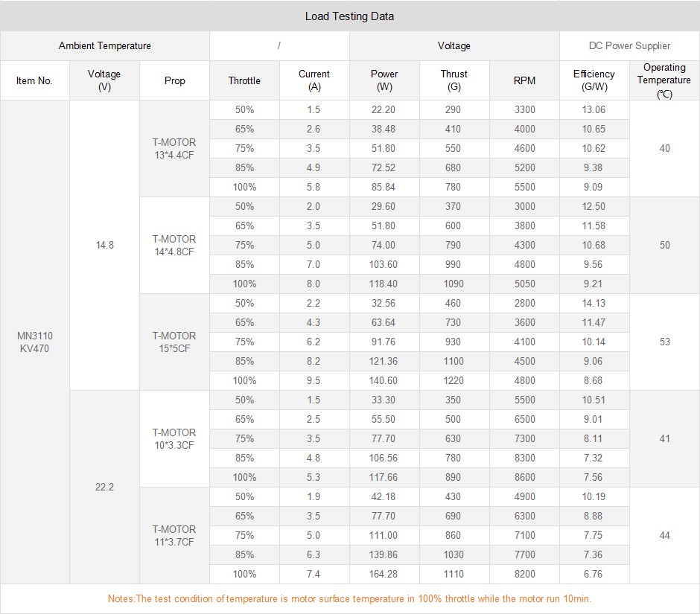Click the orange Notes text at bottom

(x=349, y=598)
